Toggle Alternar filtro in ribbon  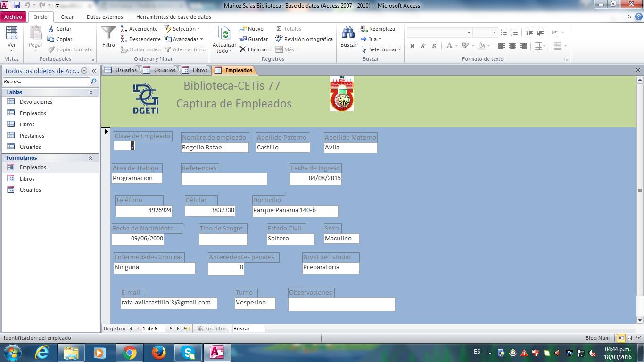pos(185,49)
